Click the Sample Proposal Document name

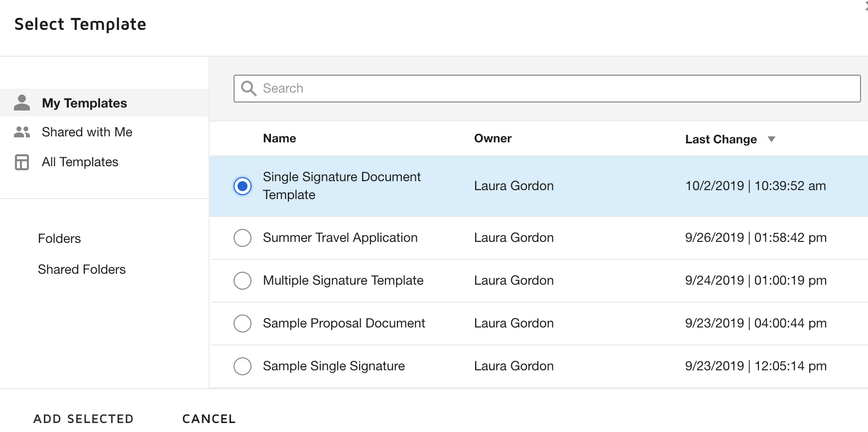(344, 324)
